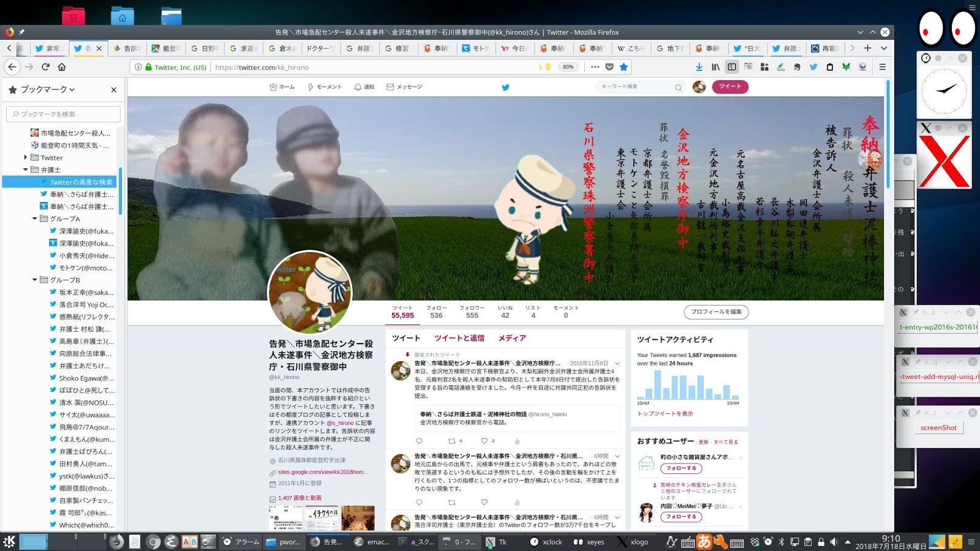Open Twitter 通知 notifications
Image resolution: width=980 pixels, height=551 pixels.
(364, 87)
